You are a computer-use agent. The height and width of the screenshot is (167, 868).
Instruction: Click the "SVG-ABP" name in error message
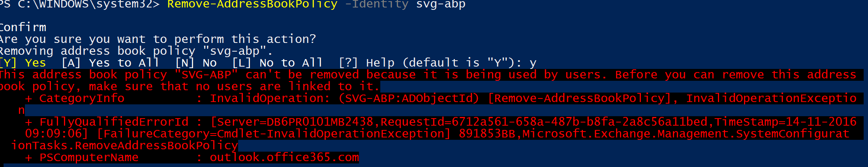coord(206,74)
